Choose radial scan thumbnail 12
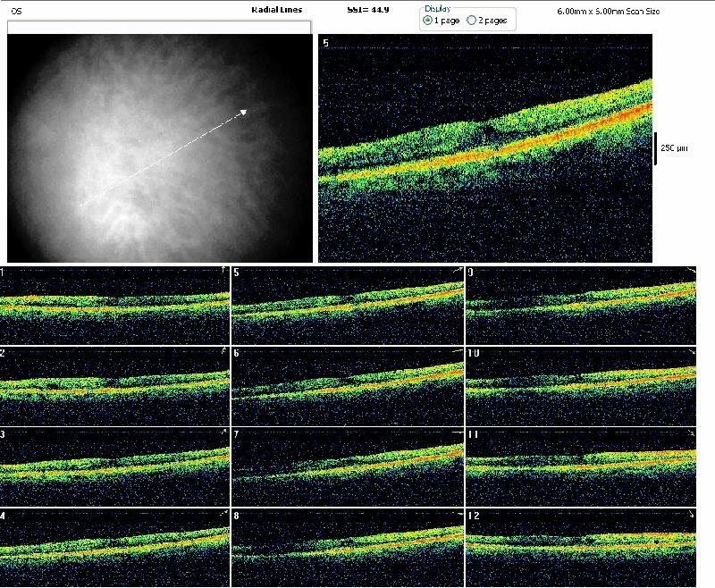Screen dimensions: 715x588 click(580, 547)
